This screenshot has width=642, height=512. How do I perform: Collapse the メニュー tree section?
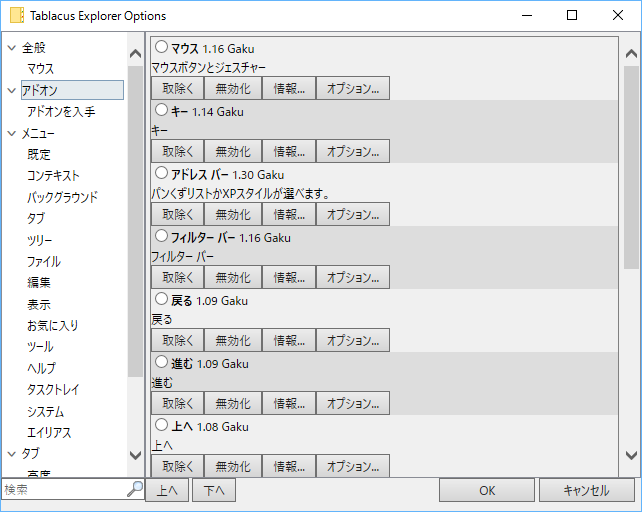tap(12, 133)
